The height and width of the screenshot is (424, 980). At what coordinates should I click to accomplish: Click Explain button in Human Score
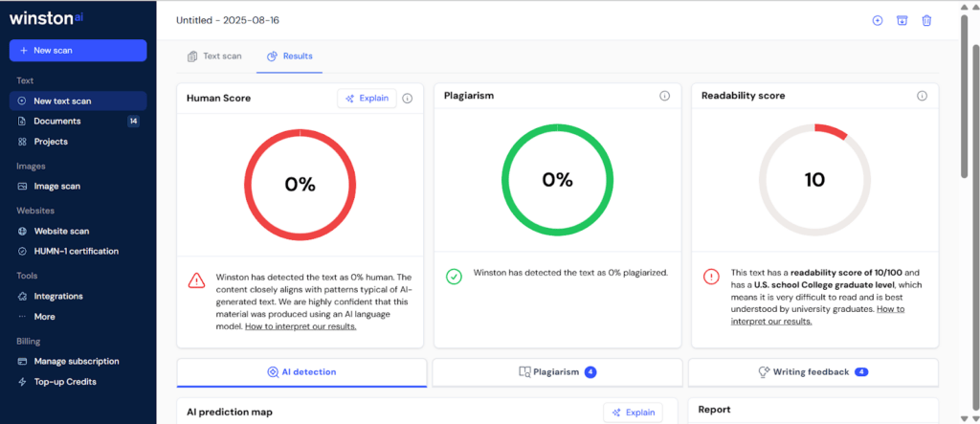coord(367,98)
